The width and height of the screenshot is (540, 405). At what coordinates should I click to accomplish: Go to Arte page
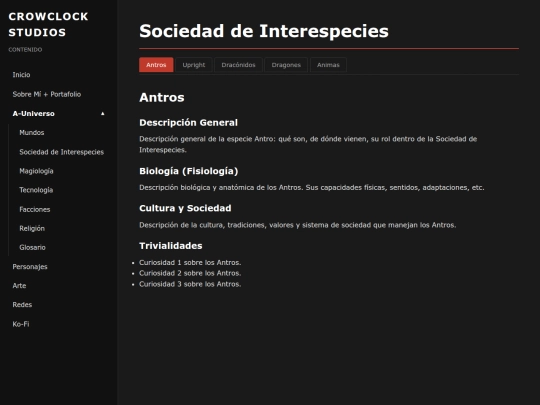pos(19,285)
